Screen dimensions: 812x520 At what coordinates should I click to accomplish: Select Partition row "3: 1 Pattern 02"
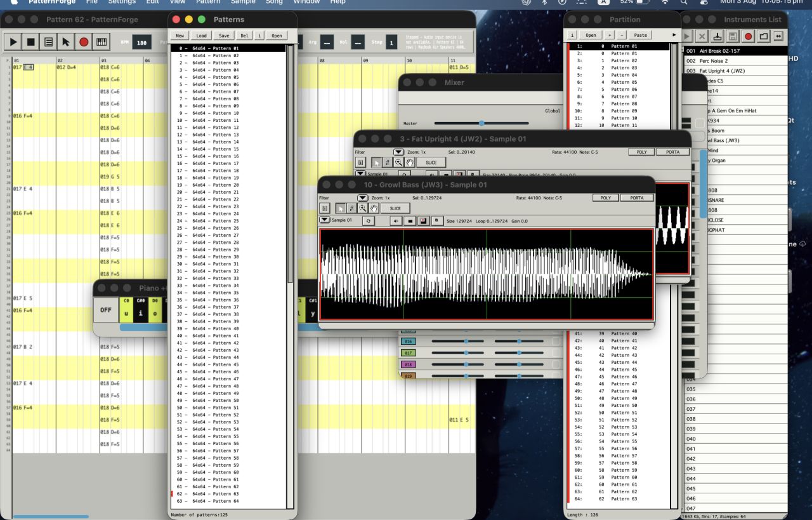618,61
